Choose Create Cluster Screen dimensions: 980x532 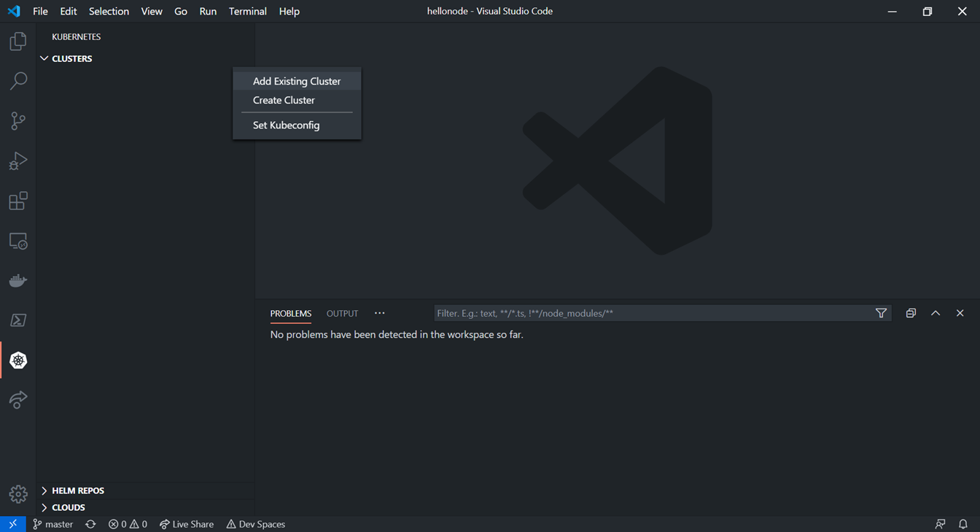(x=297, y=100)
